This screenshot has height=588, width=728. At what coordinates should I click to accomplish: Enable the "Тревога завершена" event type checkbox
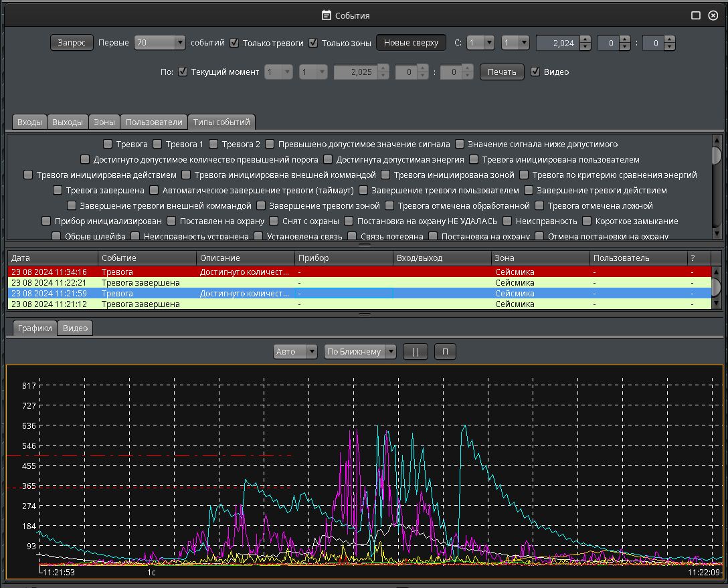click(x=58, y=191)
